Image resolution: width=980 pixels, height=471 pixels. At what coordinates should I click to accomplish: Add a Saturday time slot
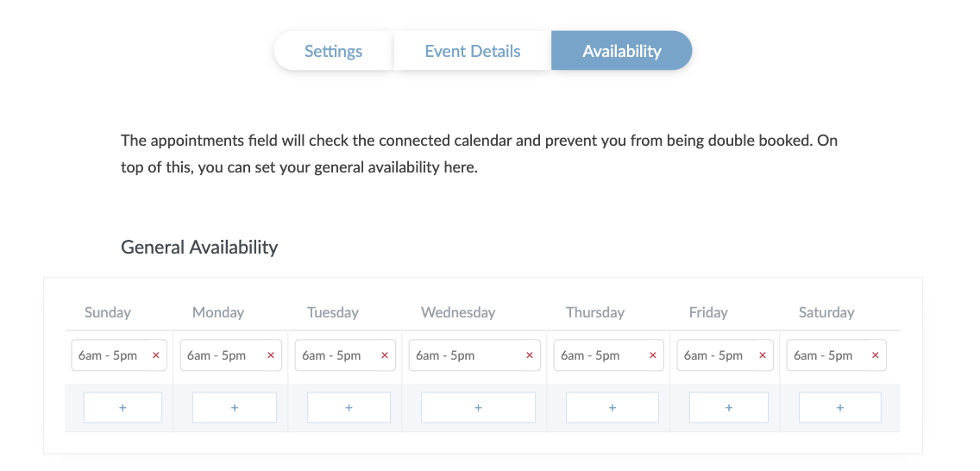point(840,407)
